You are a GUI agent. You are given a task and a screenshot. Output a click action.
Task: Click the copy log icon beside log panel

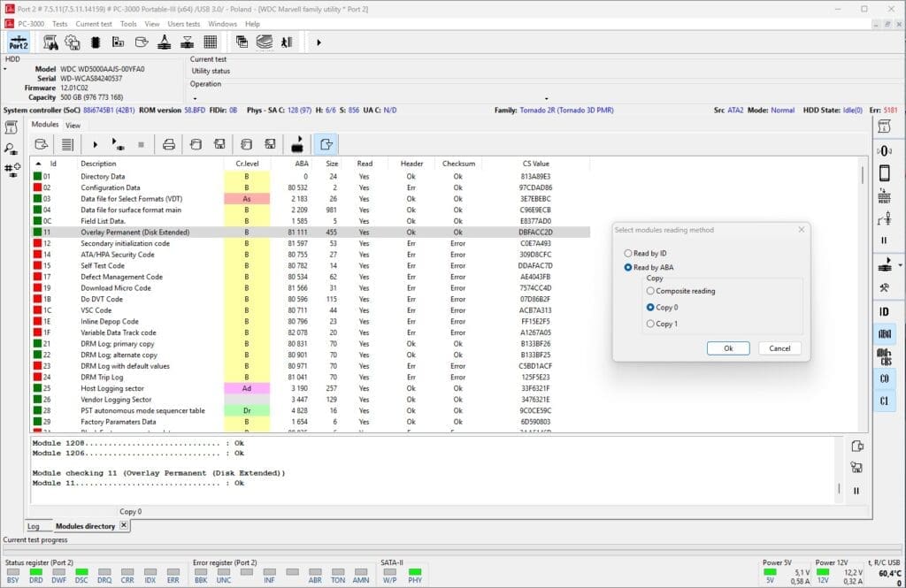pyautogui.click(x=856, y=446)
